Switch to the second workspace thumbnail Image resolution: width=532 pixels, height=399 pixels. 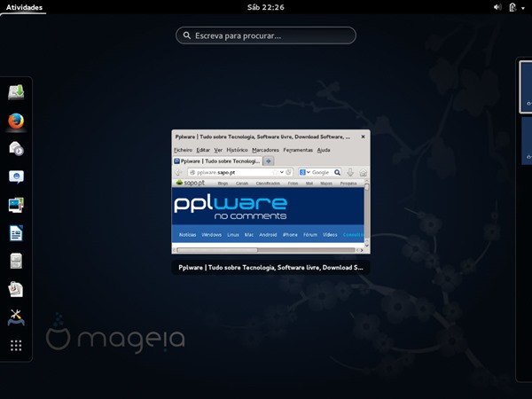click(x=527, y=141)
